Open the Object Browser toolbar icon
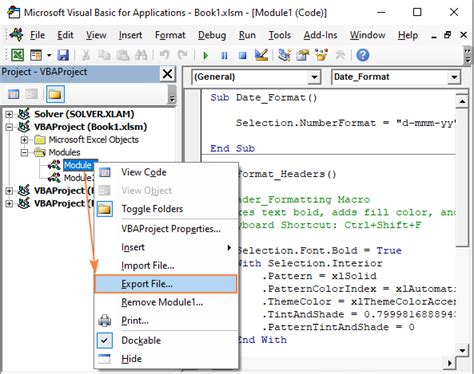This screenshot has height=374, width=474. coord(321,55)
